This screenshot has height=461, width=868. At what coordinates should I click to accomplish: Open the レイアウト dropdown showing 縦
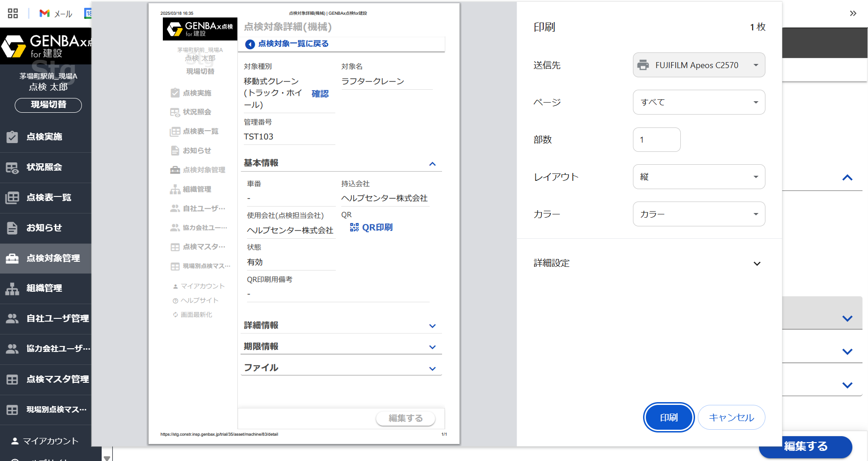(x=699, y=177)
